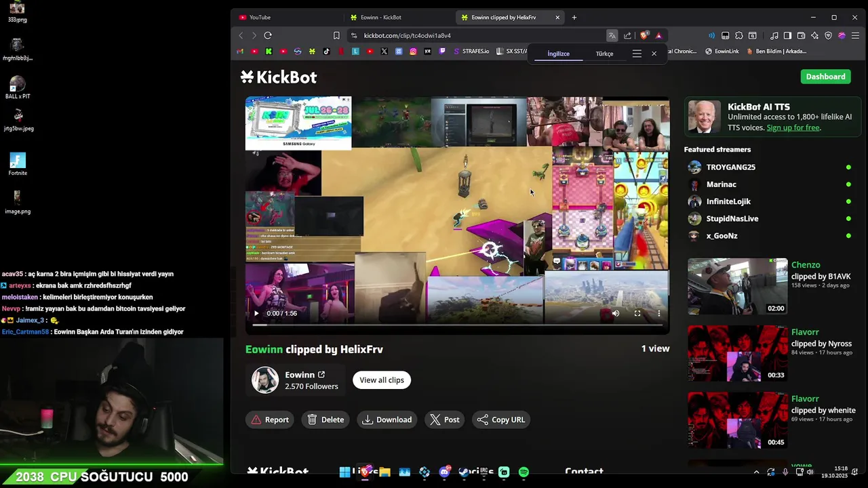Click the Delete clip button
Screen dimensions: 868x488
coord(326,420)
